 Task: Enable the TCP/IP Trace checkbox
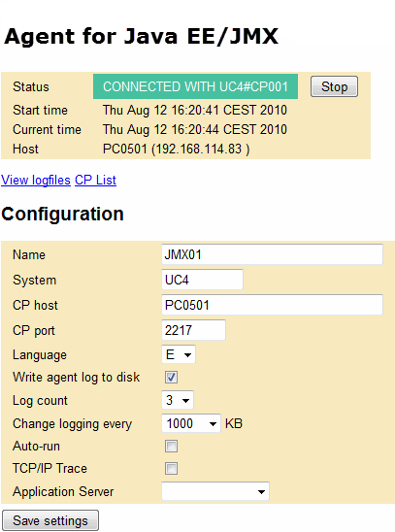[171, 468]
